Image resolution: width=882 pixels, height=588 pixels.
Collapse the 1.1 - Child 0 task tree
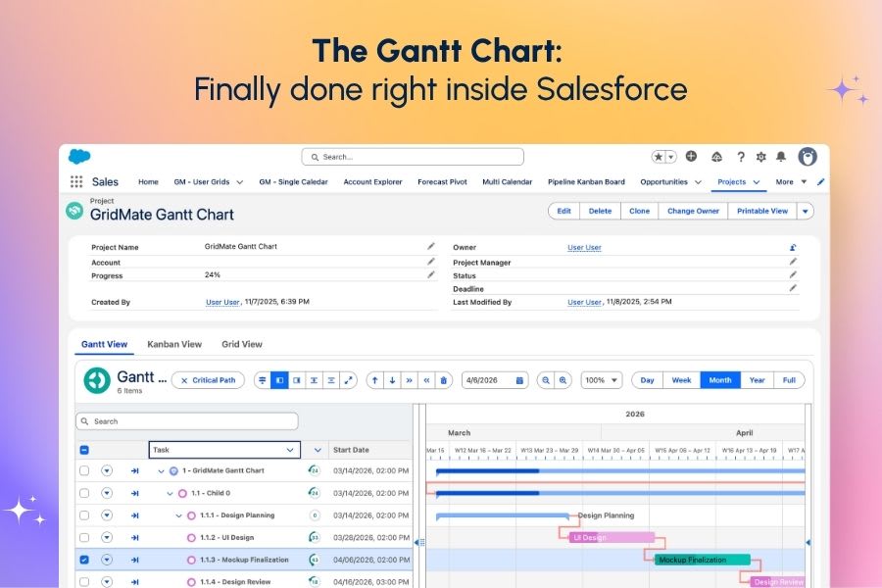[169, 492]
